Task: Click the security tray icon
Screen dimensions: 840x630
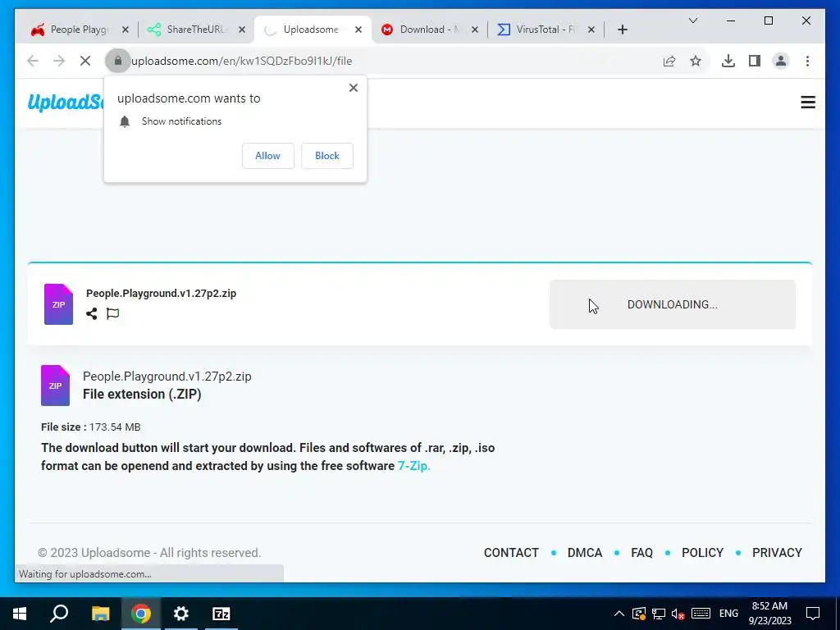Action: pyautogui.click(x=638, y=614)
